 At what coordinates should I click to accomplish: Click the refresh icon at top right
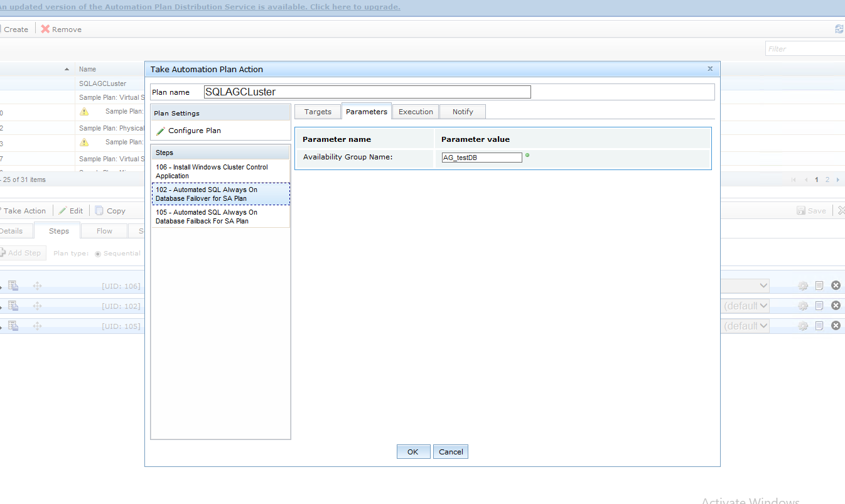coord(839,29)
